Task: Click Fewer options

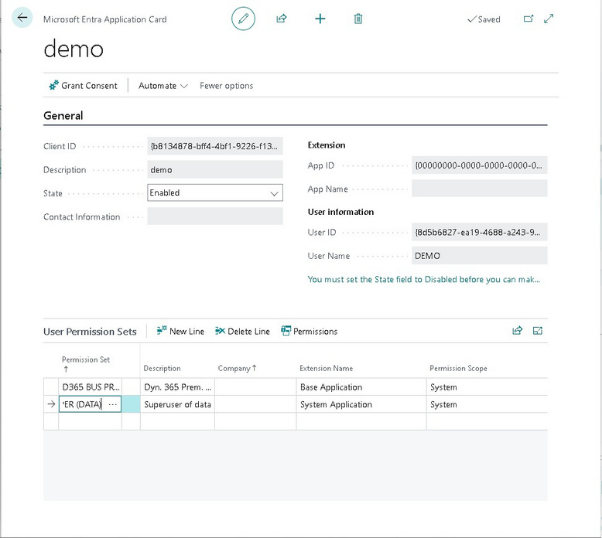Action: 226,86
